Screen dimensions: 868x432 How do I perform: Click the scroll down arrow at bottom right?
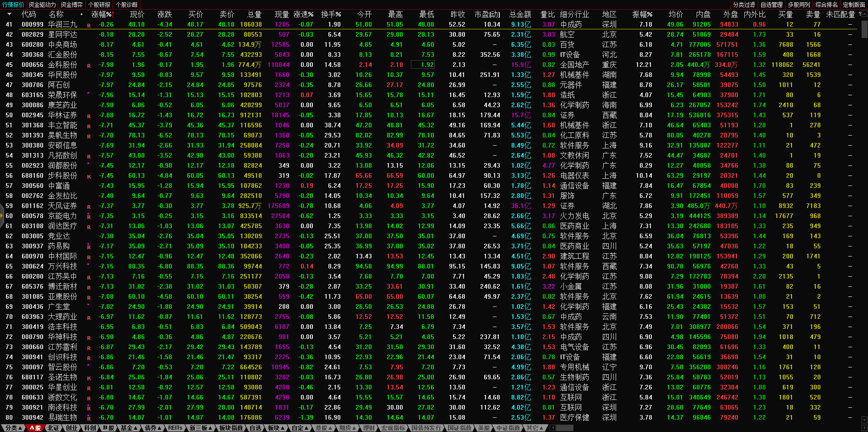864,419
